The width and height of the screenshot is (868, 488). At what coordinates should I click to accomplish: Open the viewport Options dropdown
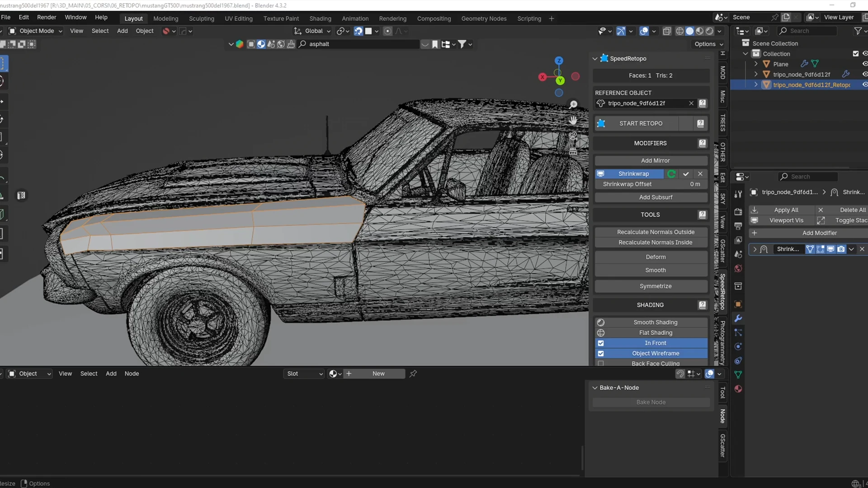pos(708,44)
